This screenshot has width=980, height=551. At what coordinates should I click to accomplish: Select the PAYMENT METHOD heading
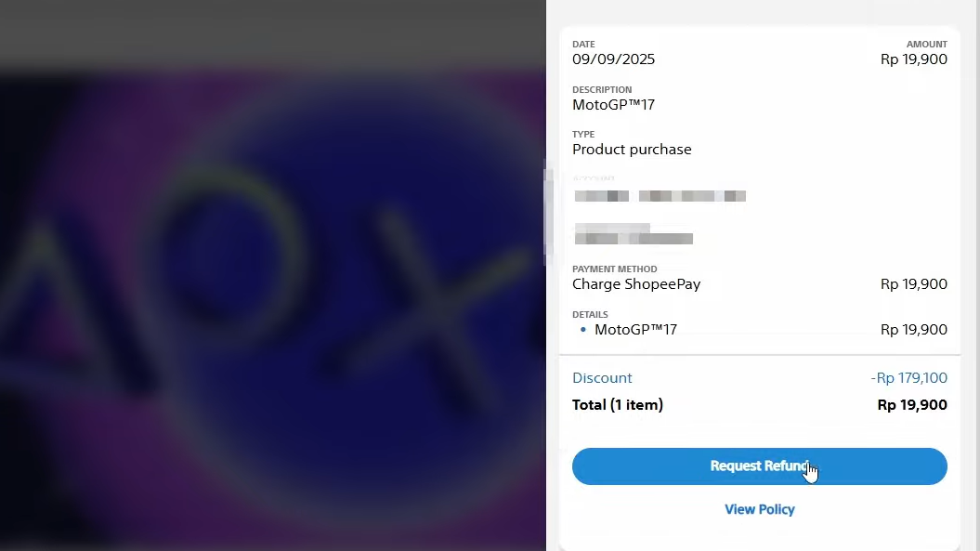click(x=614, y=269)
